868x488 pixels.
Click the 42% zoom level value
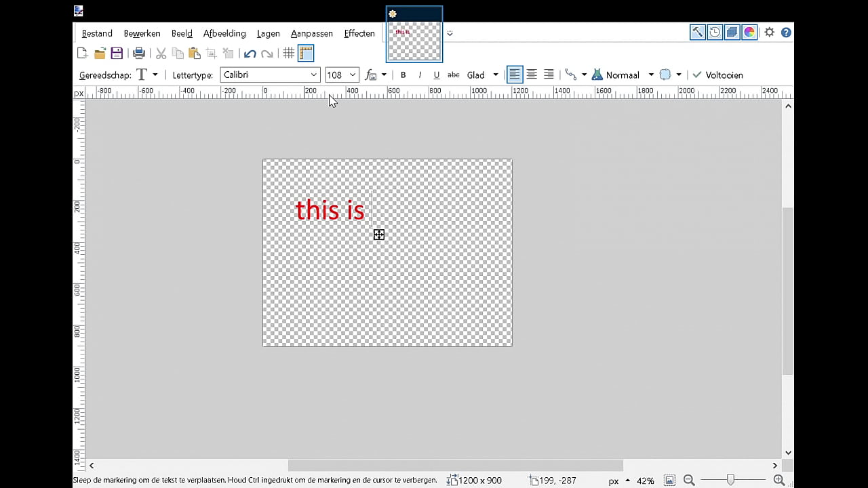point(646,481)
